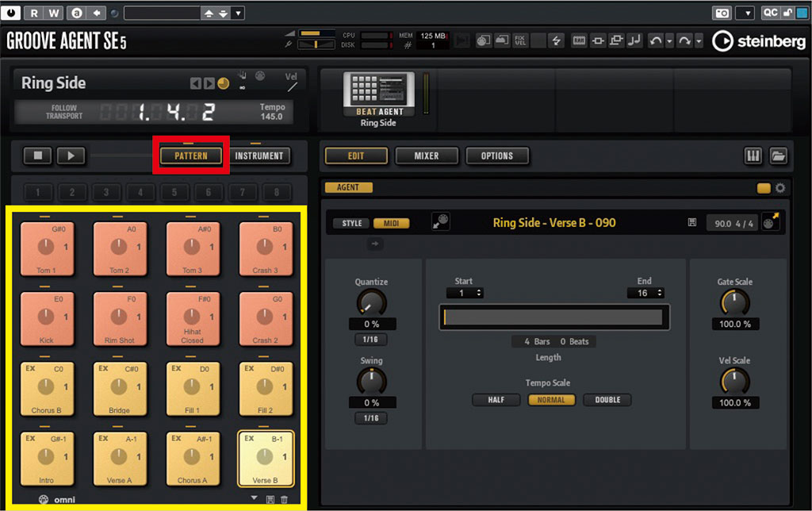Viewport: 812px width, 511px height.
Task: Adjust the master tune slider in header
Action: point(316,44)
